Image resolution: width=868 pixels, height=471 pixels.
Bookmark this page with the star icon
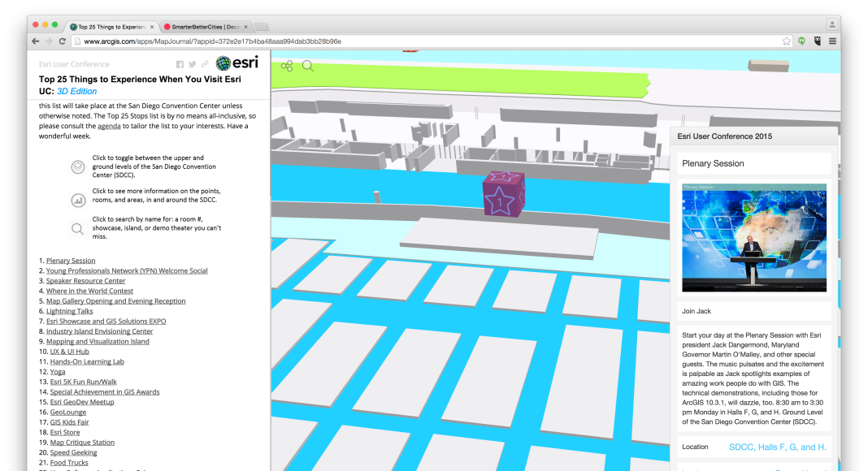786,41
